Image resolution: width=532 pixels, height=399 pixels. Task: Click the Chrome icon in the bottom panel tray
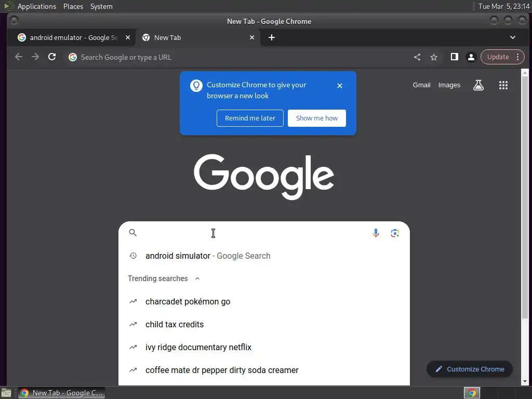pos(472,393)
